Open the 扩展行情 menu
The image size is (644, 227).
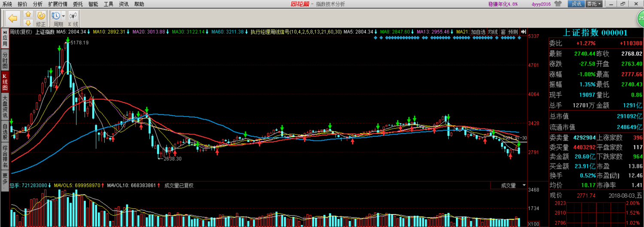tap(58, 4)
